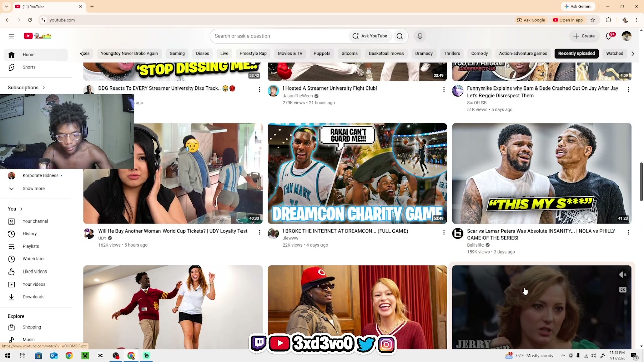Click the magnifier search button
Screen dimensions: 644x362
pyautogui.click(x=400, y=36)
